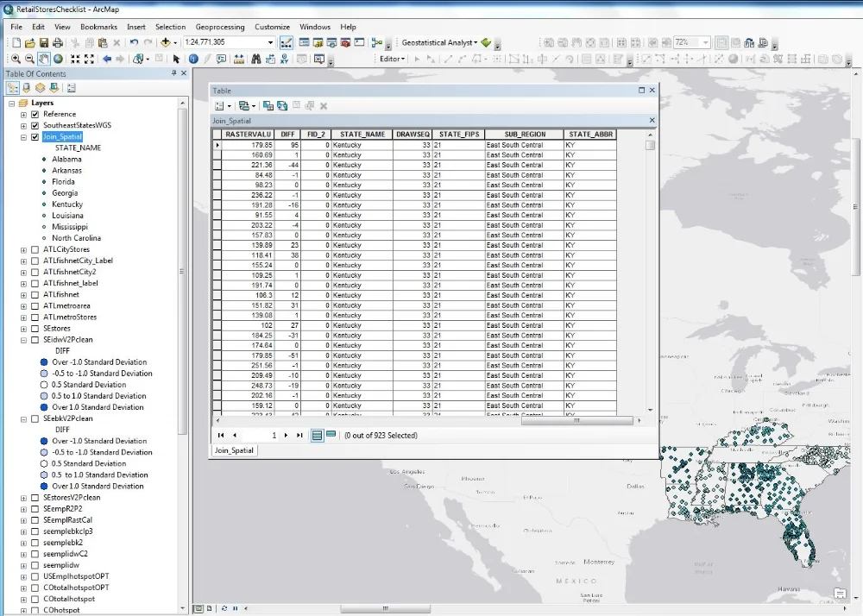Sort by the RASTERVALU column header
The width and height of the screenshot is (863, 616).
tap(248, 135)
